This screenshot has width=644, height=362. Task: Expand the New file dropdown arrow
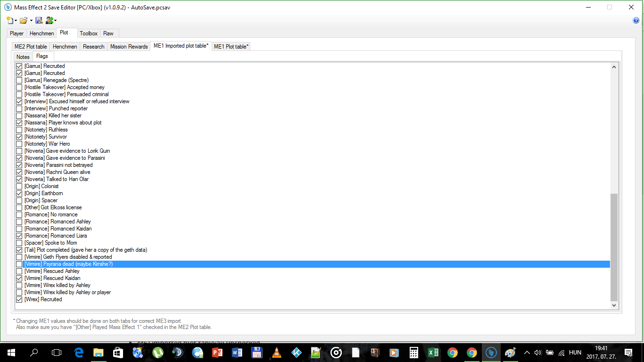pyautogui.click(x=16, y=21)
